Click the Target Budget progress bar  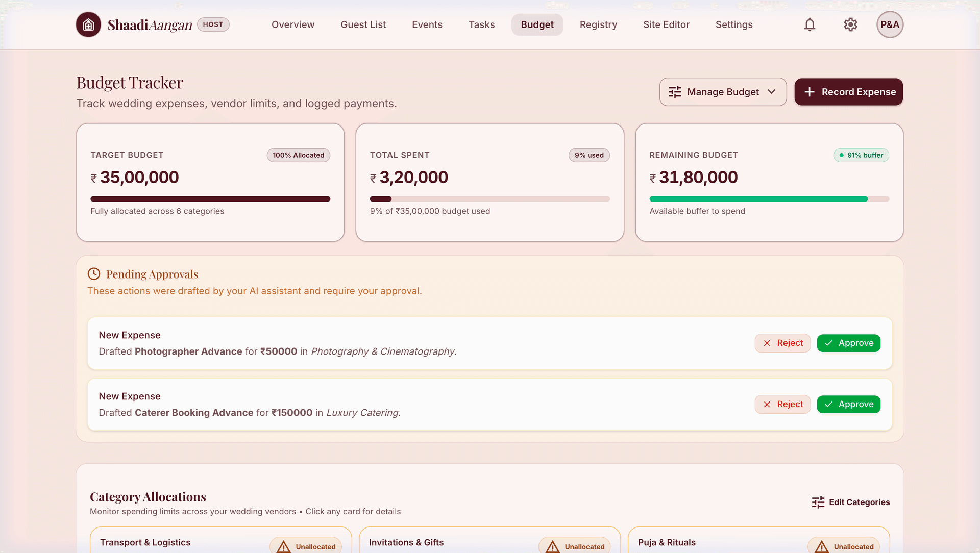[x=210, y=199]
